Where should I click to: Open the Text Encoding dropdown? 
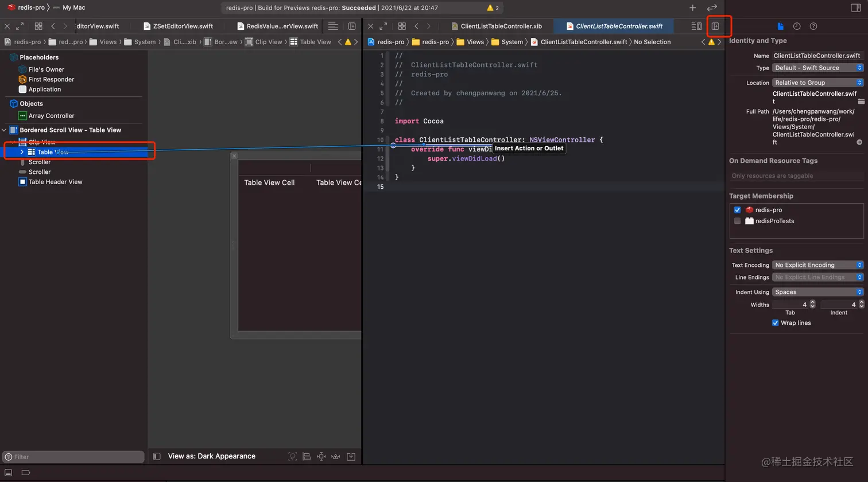(817, 265)
